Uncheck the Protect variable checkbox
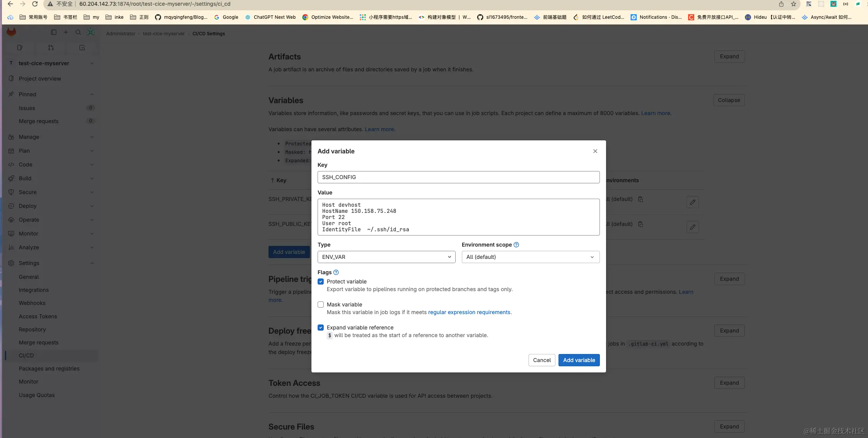 click(x=321, y=282)
